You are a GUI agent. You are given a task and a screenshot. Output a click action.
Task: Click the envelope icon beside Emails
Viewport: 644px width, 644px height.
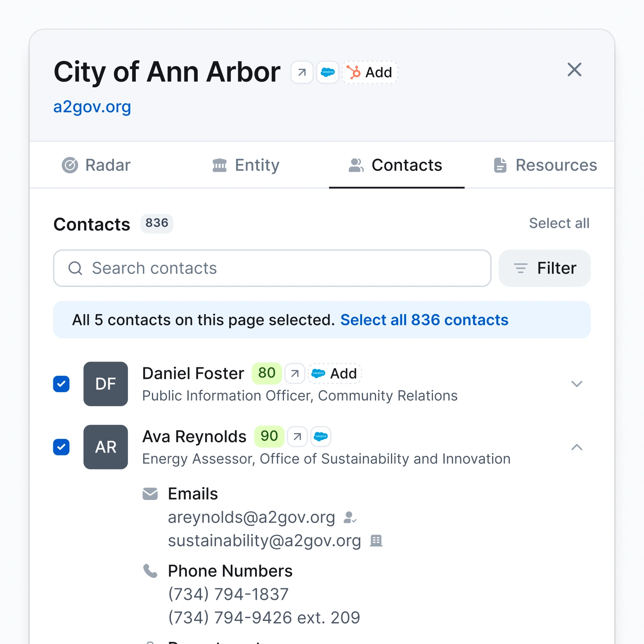[150, 493]
